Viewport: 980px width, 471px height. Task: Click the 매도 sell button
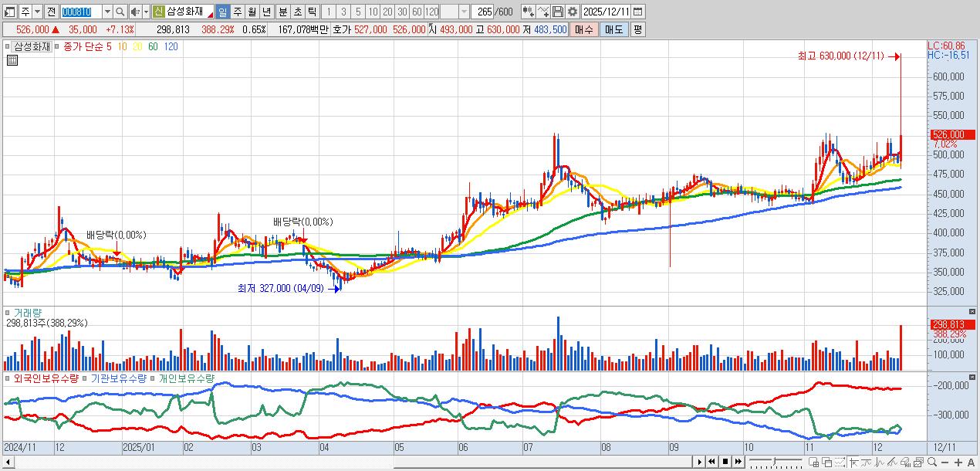pyautogui.click(x=613, y=29)
